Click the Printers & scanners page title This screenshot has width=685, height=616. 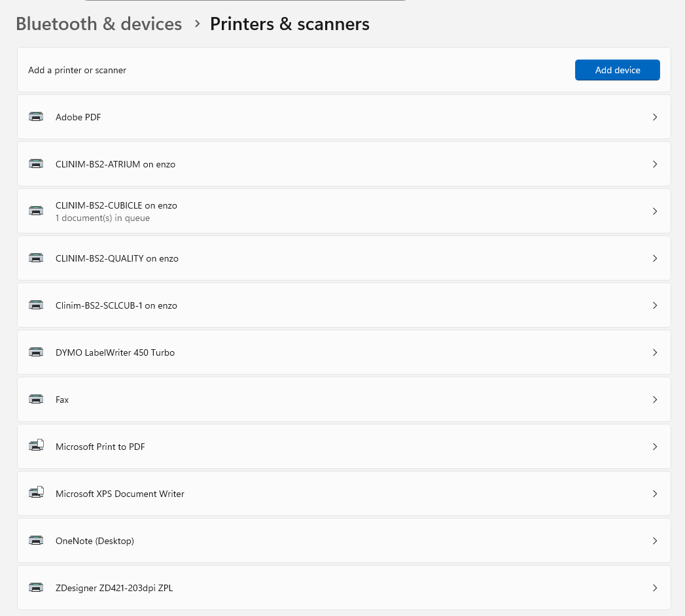coord(290,24)
